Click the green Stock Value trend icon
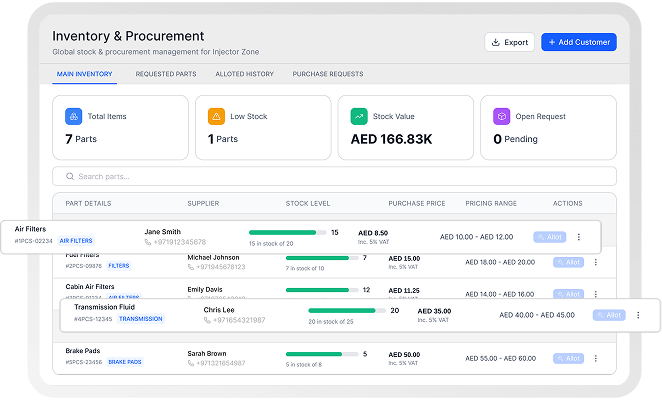The width and height of the screenshot is (662, 400). coord(359,116)
